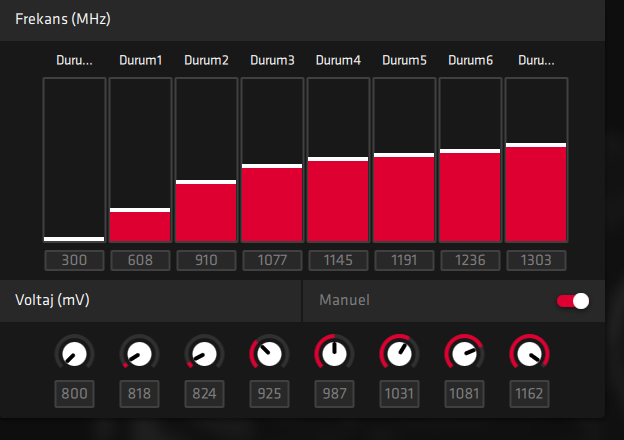624x440 pixels.
Task: Click the voltage knob above 818
Action: point(139,354)
